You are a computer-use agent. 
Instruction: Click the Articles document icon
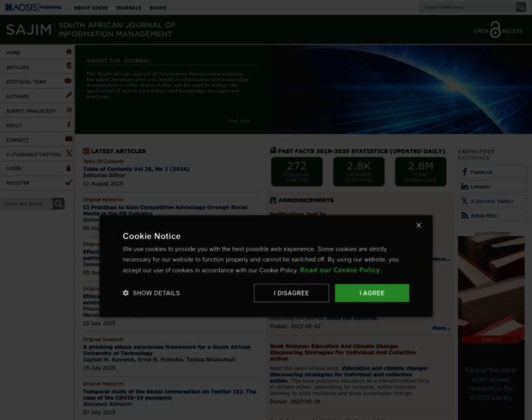69,66
